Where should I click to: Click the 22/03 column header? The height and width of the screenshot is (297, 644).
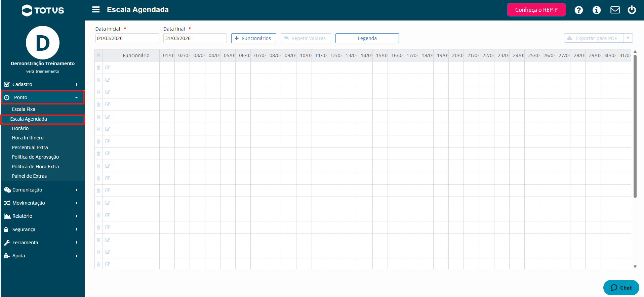[487, 55]
